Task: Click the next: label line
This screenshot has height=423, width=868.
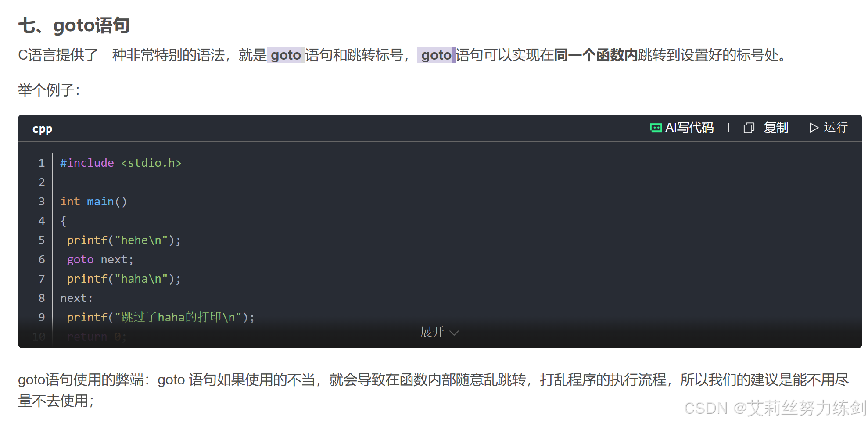Action: (77, 298)
